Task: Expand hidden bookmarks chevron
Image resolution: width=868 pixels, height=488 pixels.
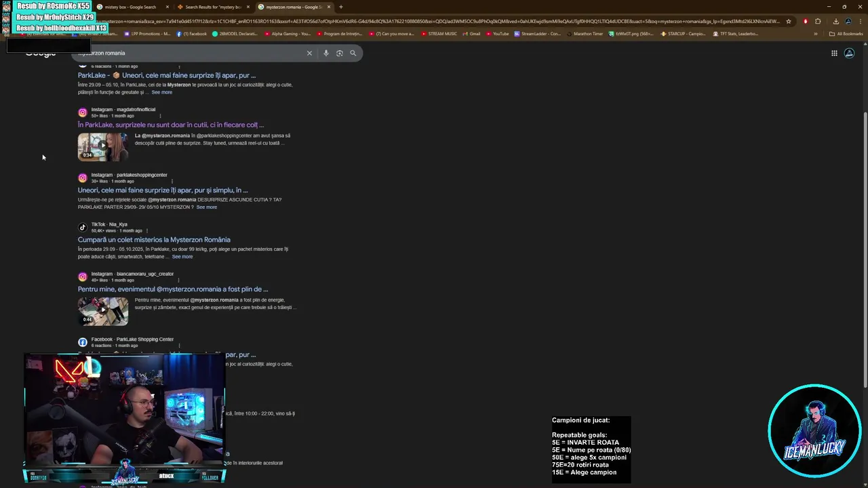Action: pos(816,33)
